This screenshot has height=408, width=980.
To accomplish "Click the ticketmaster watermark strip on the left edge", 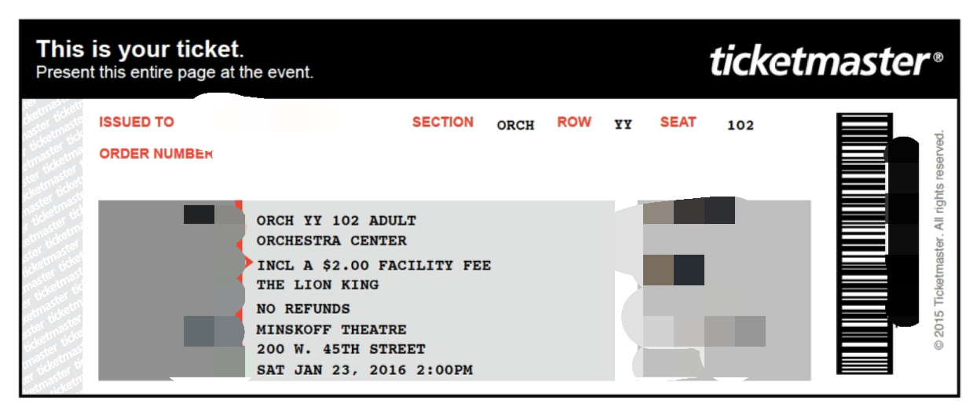I will click(52, 245).
